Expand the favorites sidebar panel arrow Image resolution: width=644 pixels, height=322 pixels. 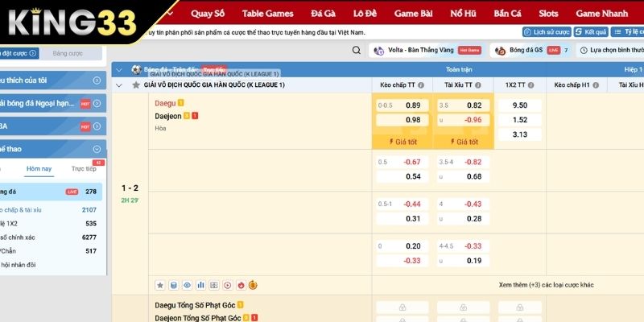click(x=97, y=80)
